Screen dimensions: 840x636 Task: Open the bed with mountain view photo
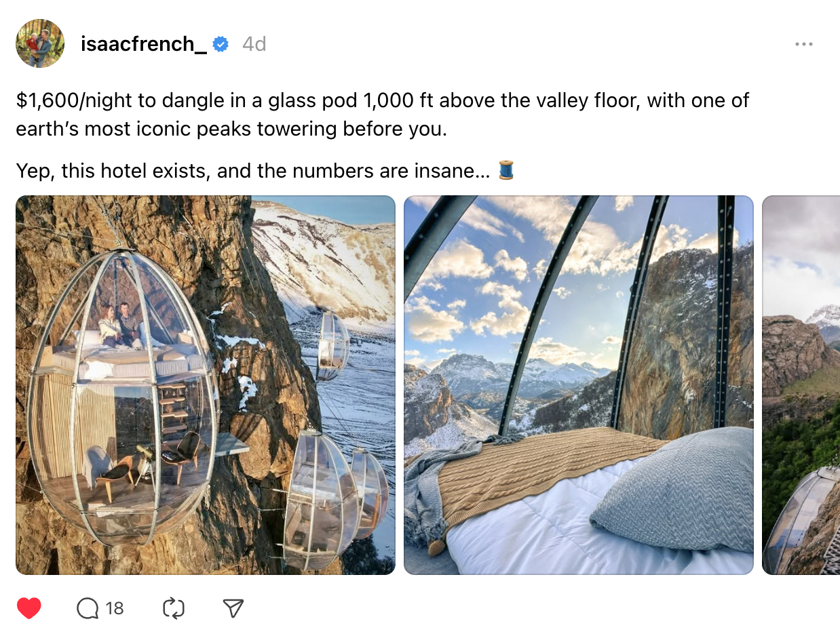578,384
